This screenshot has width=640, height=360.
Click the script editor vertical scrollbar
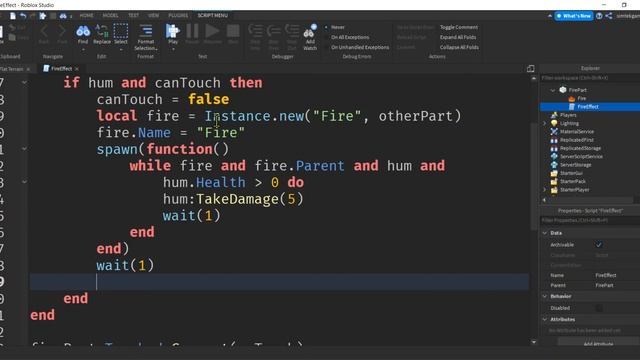point(534,176)
